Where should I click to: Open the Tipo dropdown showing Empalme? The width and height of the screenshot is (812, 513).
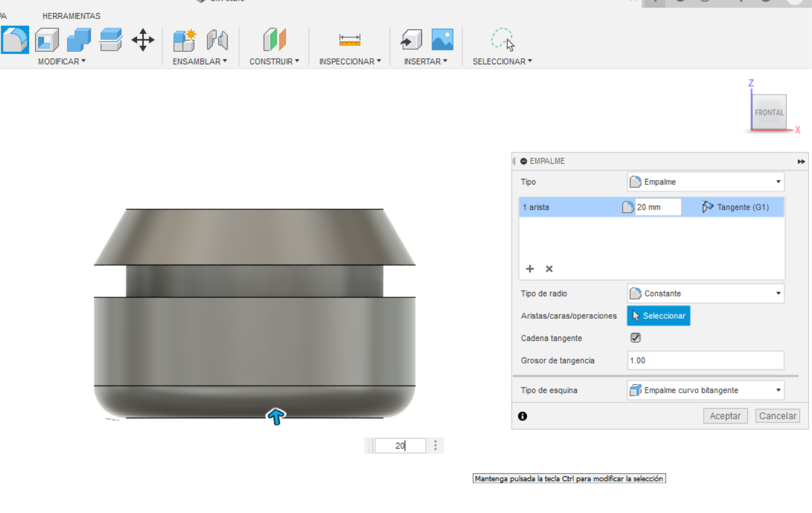pyautogui.click(x=705, y=182)
